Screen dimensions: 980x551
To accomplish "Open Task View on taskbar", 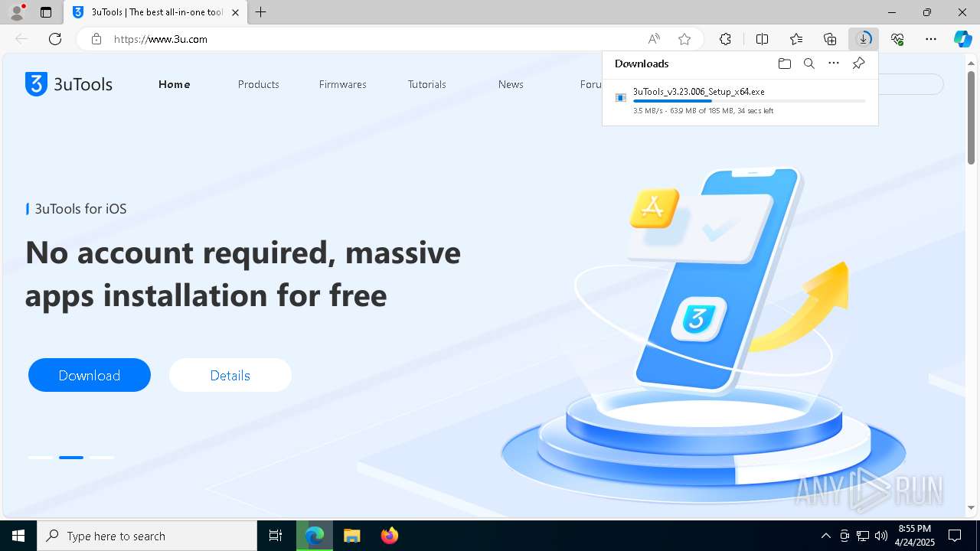I will 276,536.
